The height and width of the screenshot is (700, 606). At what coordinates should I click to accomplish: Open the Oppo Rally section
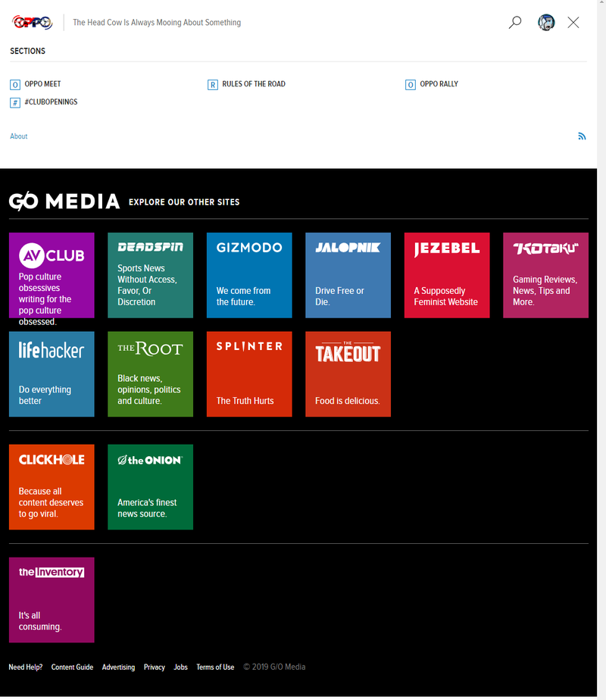click(439, 84)
